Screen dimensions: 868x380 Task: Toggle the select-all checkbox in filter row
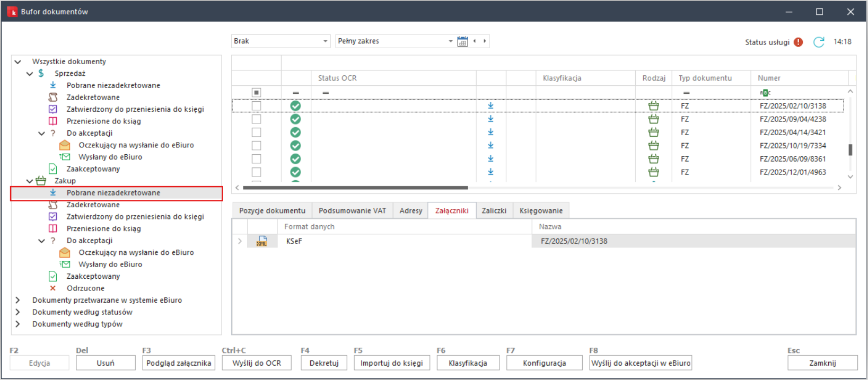tap(257, 93)
